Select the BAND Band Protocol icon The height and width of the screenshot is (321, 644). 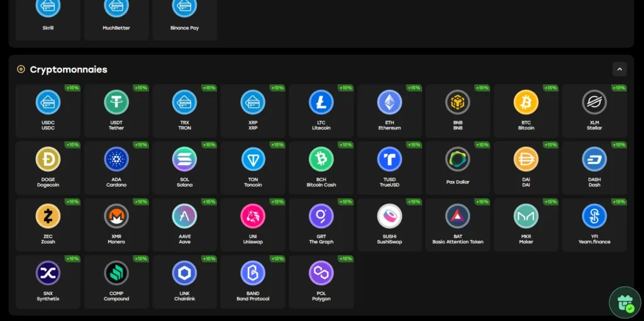click(253, 273)
